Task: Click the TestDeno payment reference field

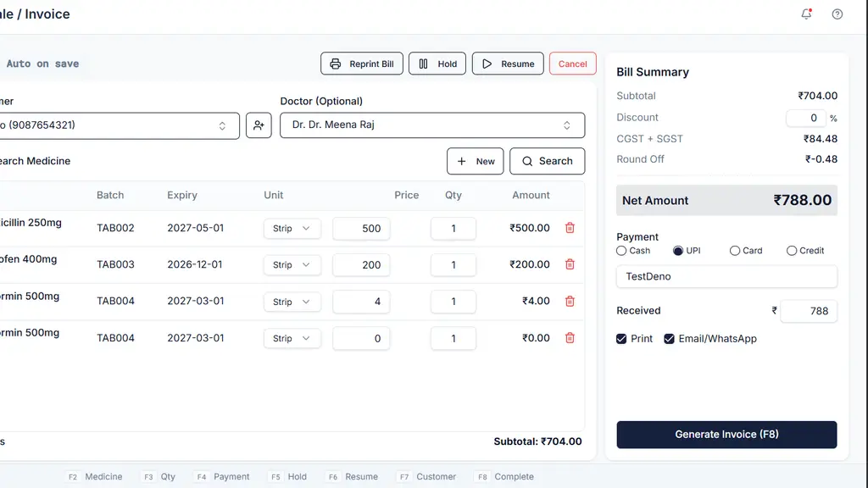Action: click(x=726, y=277)
